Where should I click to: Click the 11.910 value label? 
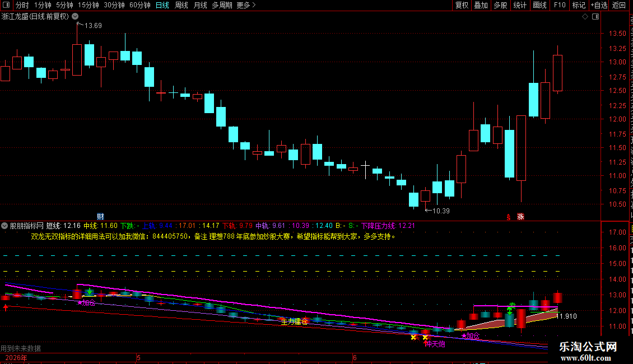[567, 316]
